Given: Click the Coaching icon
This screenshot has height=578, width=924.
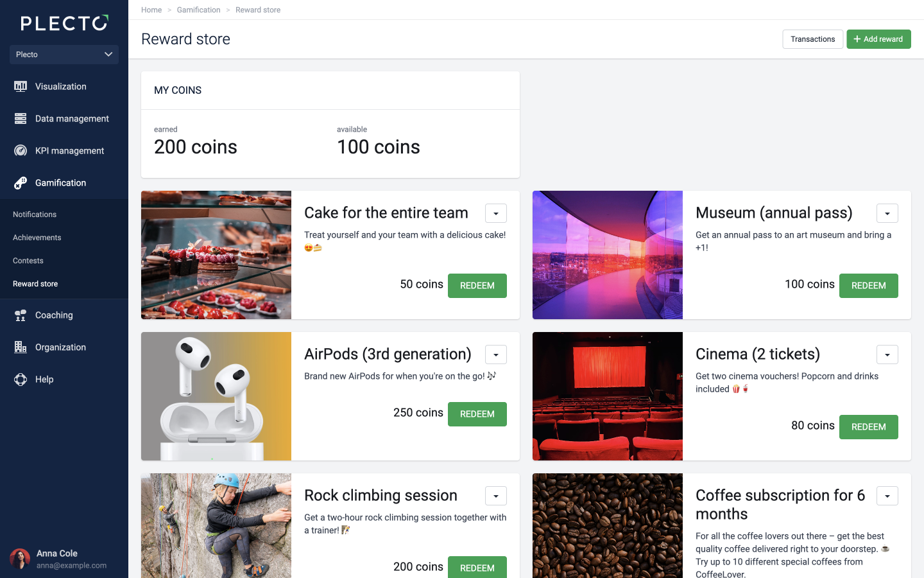Looking at the screenshot, I should pyautogui.click(x=21, y=315).
